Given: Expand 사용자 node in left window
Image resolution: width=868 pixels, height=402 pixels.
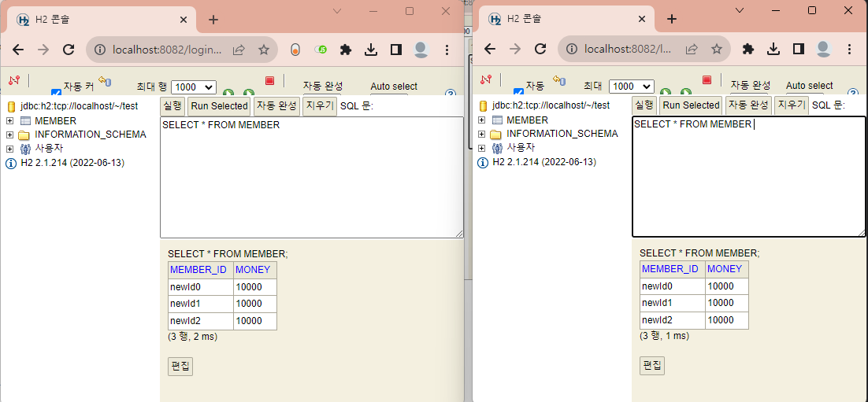Looking at the screenshot, I should point(9,149).
